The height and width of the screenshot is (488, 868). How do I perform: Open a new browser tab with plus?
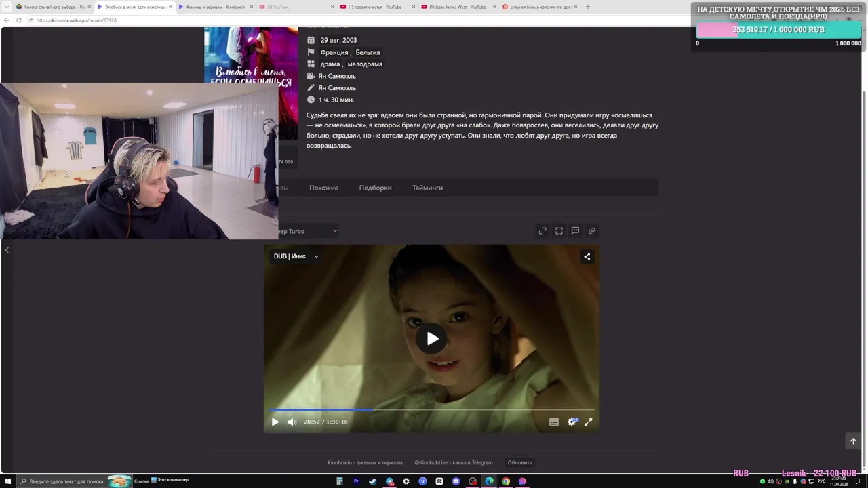pos(587,7)
